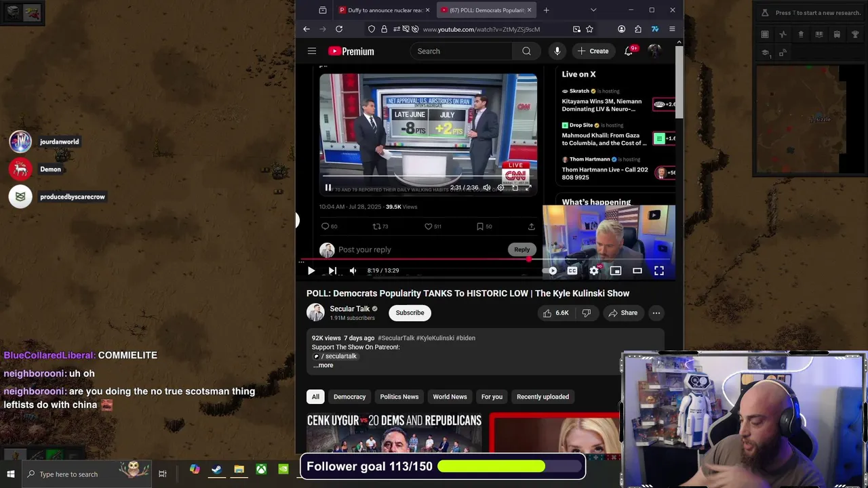Open Cenk Uygur vs 20 Dems thumbnail
This screenshot has height=488, width=868.
click(x=394, y=432)
